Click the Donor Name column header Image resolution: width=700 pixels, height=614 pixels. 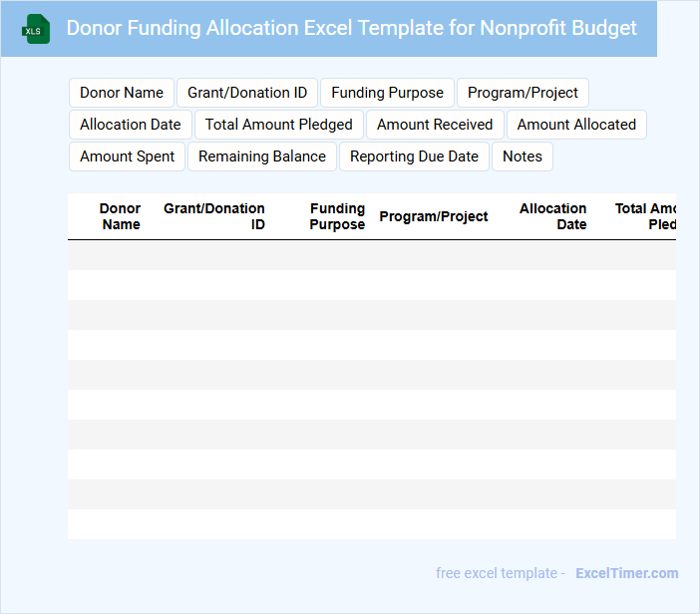pyautogui.click(x=121, y=216)
